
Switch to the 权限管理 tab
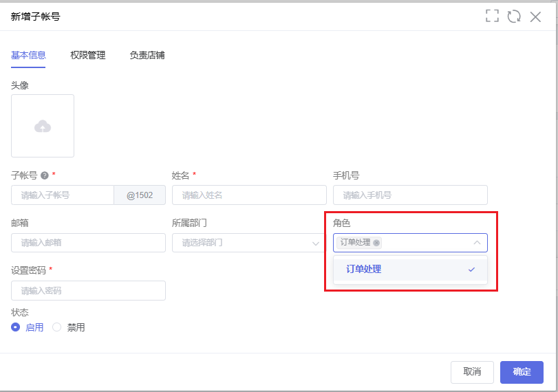(x=88, y=55)
